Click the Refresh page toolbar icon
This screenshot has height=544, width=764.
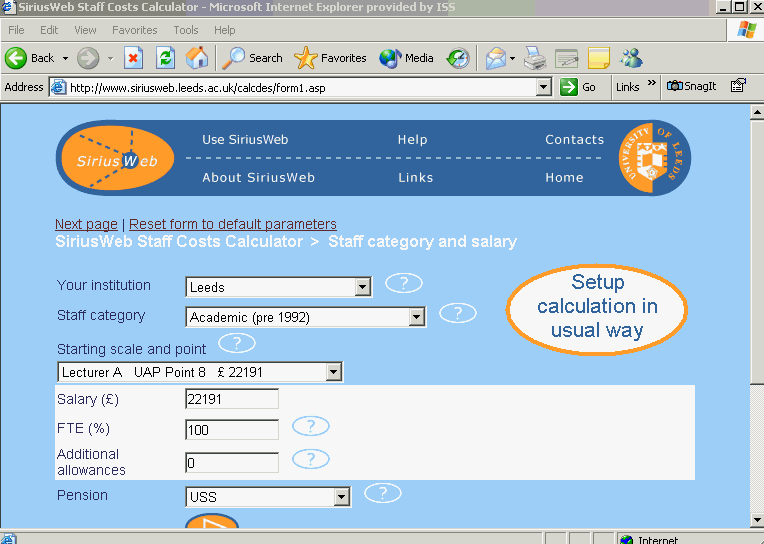click(165, 58)
